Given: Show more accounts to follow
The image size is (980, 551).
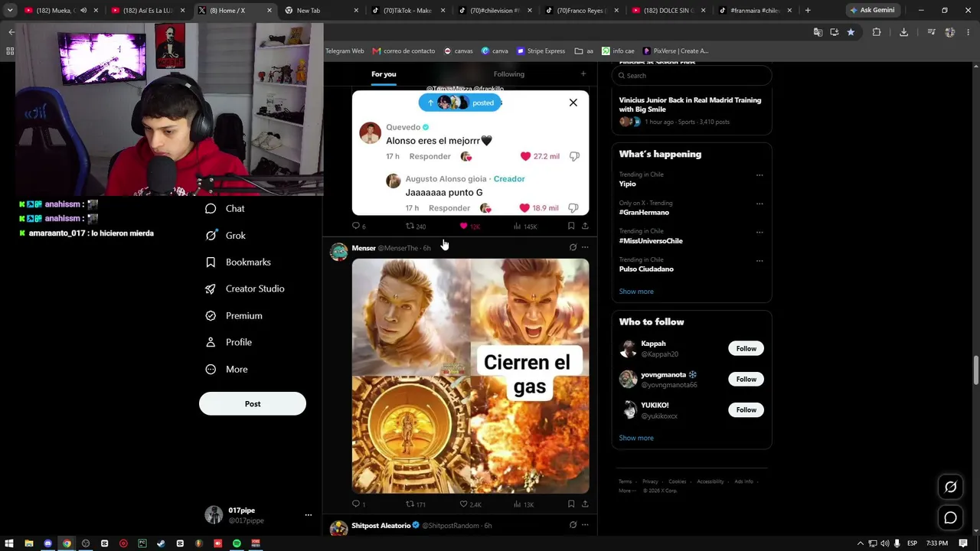Looking at the screenshot, I should click(636, 438).
